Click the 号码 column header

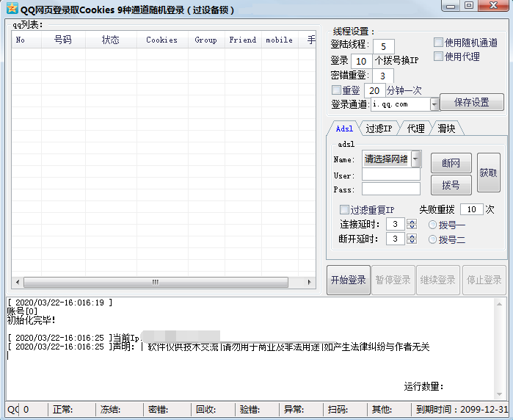pos(63,40)
